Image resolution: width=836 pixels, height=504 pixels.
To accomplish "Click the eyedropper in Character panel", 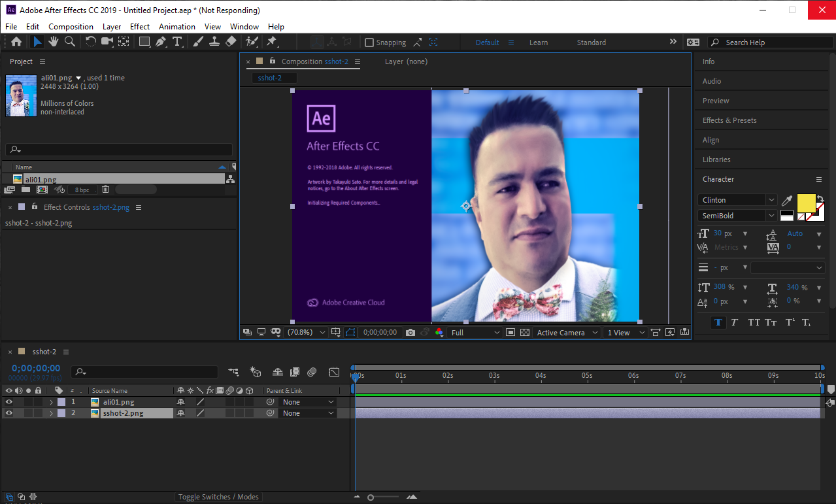I will click(x=787, y=201).
